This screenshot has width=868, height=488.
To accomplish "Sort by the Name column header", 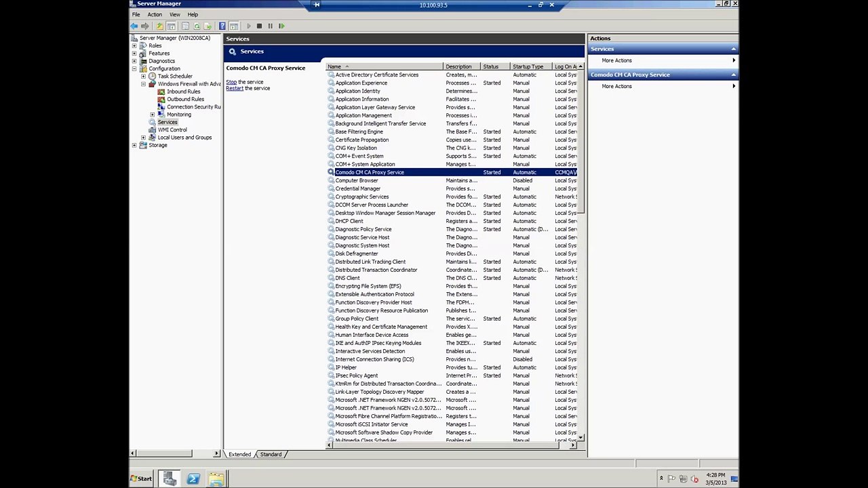I will tap(384, 66).
